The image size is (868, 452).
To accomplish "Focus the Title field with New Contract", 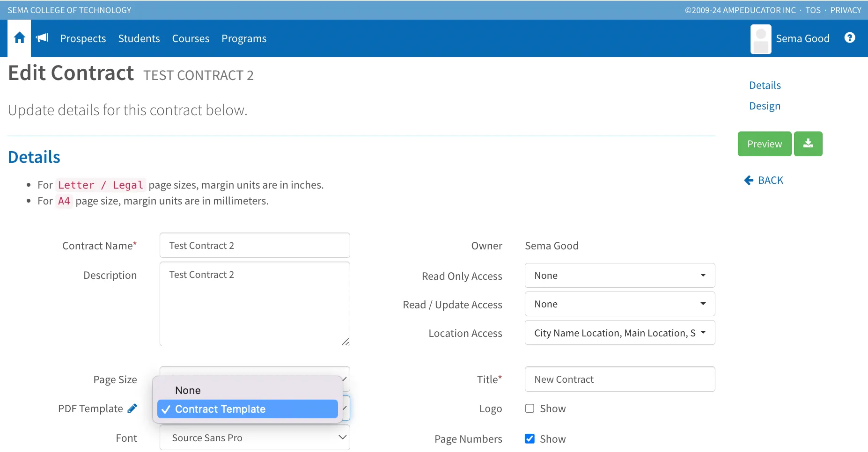I will 620,379.
